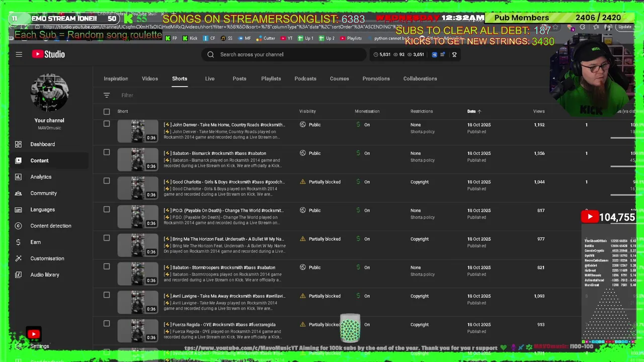
Task: Click Copyright restriction on Good Charlotte row
Action: pyautogui.click(x=420, y=182)
